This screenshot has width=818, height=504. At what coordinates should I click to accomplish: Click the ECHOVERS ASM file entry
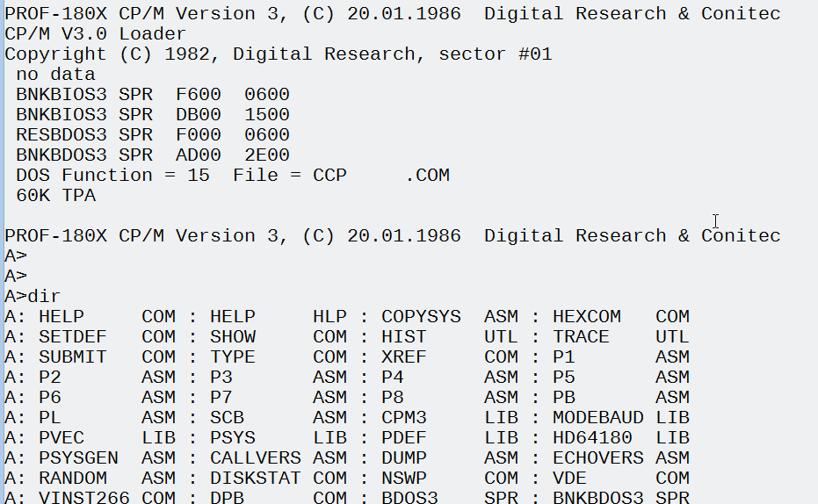pyautogui.click(x=620, y=458)
